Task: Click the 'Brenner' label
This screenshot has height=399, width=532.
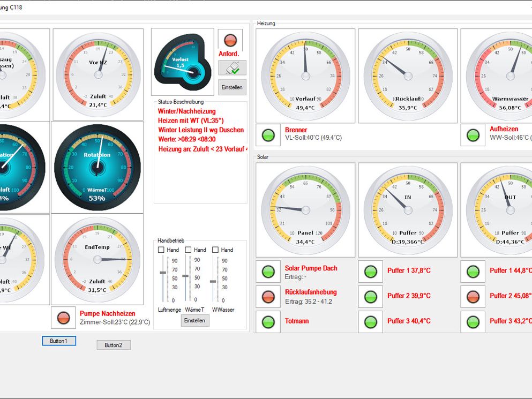Action: [x=296, y=130]
